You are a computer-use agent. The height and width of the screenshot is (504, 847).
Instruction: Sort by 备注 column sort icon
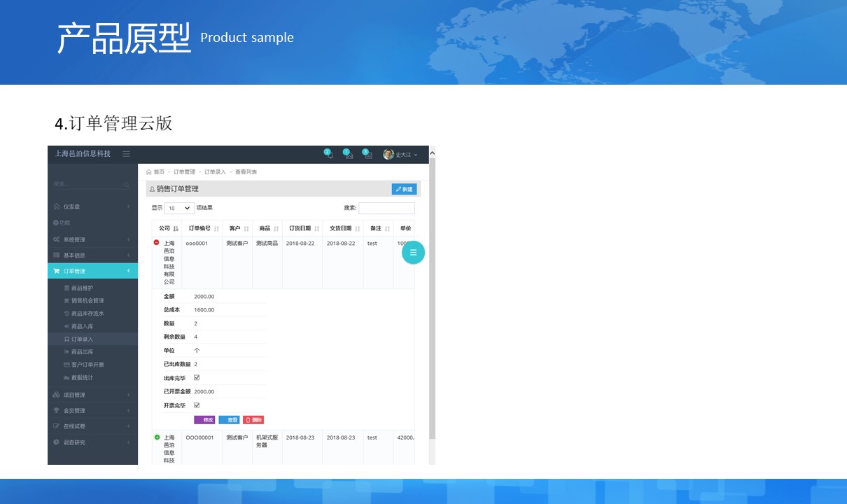(x=387, y=229)
